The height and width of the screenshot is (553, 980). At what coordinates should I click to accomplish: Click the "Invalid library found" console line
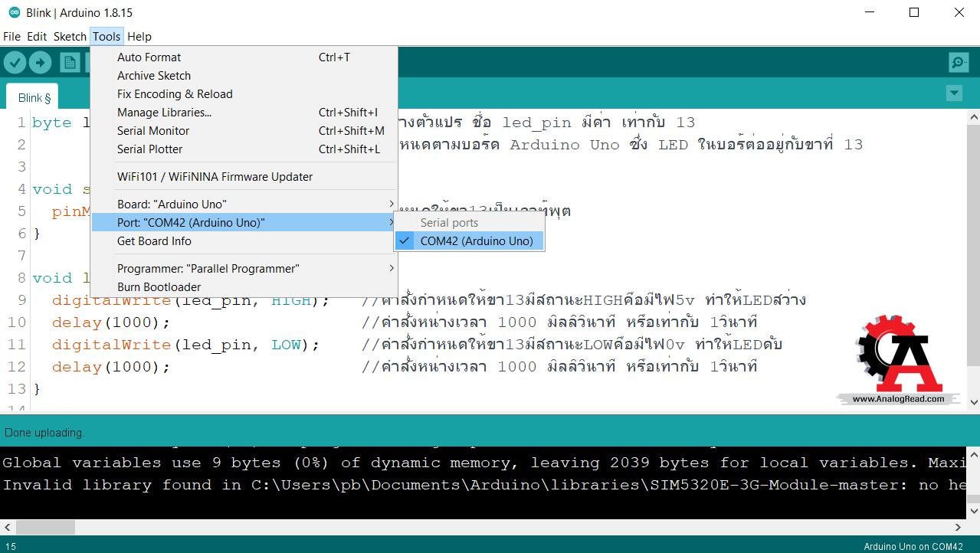pos(483,485)
